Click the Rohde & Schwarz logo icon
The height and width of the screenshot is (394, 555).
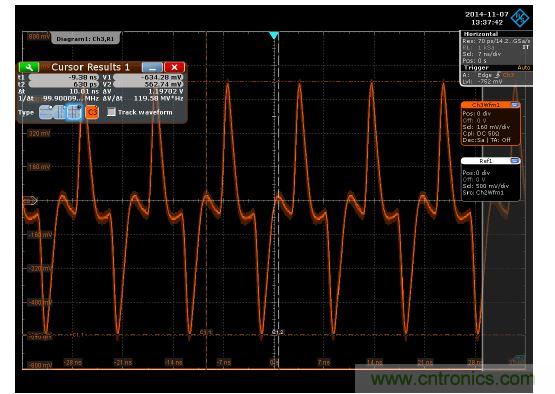coord(520,18)
